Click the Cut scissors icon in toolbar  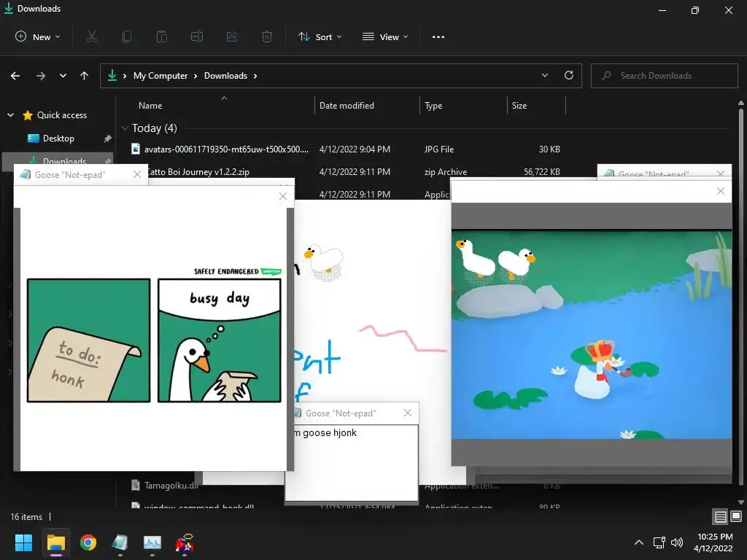point(92,36)
